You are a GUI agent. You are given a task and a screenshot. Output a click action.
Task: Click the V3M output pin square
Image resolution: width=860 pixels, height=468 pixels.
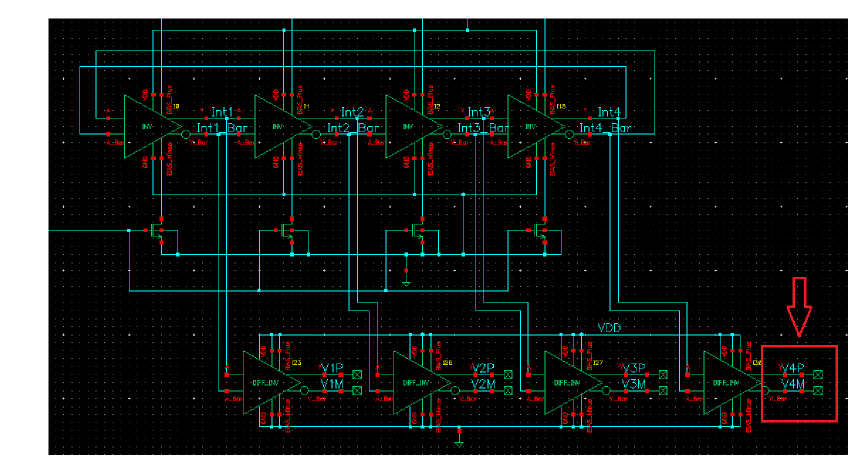(663, 391)
